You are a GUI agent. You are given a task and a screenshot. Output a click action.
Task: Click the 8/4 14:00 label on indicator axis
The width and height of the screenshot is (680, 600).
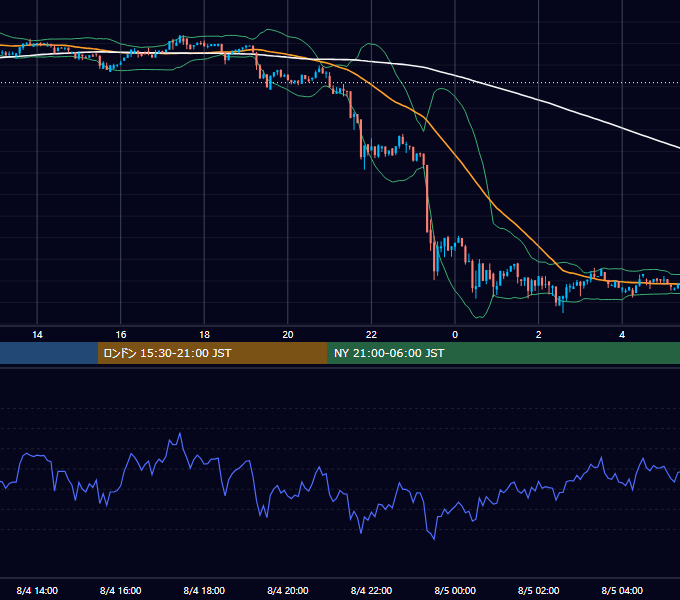(37, 591)
